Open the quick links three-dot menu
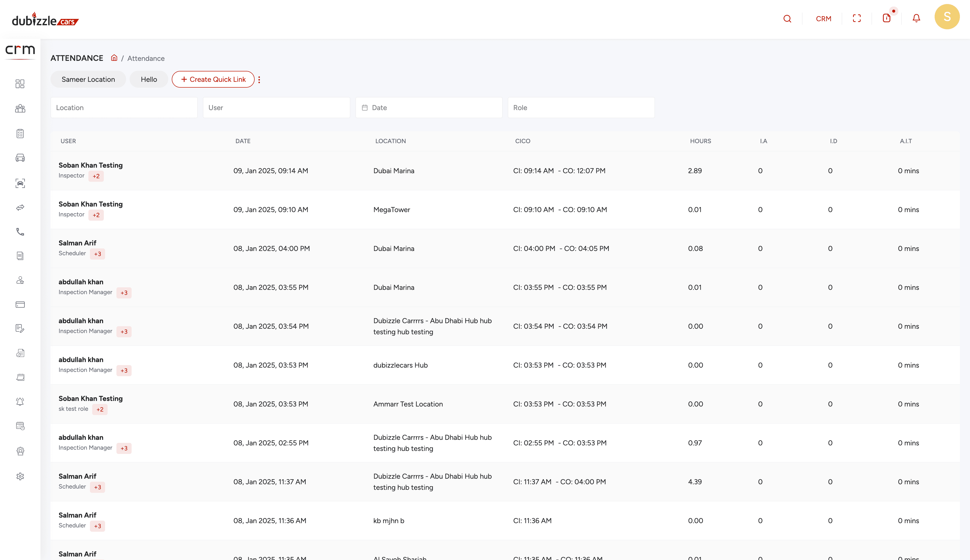This screenshot has height=560, width=970. pos(259,80)
